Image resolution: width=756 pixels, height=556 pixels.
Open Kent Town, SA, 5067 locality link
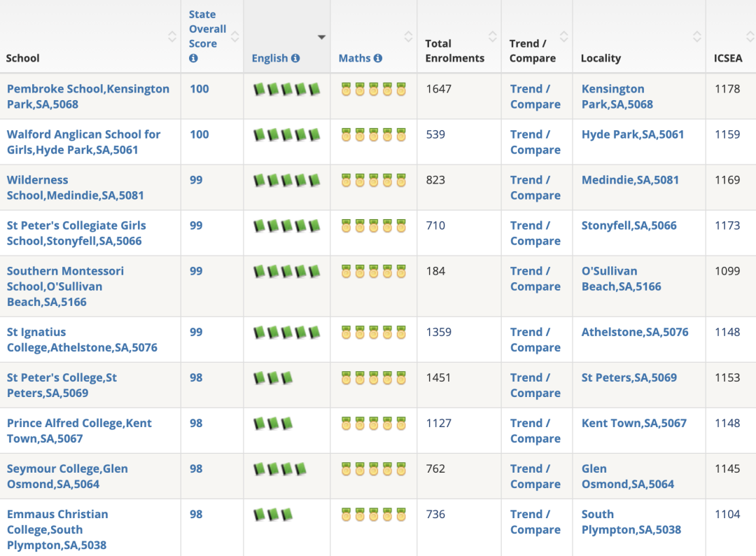634,424
